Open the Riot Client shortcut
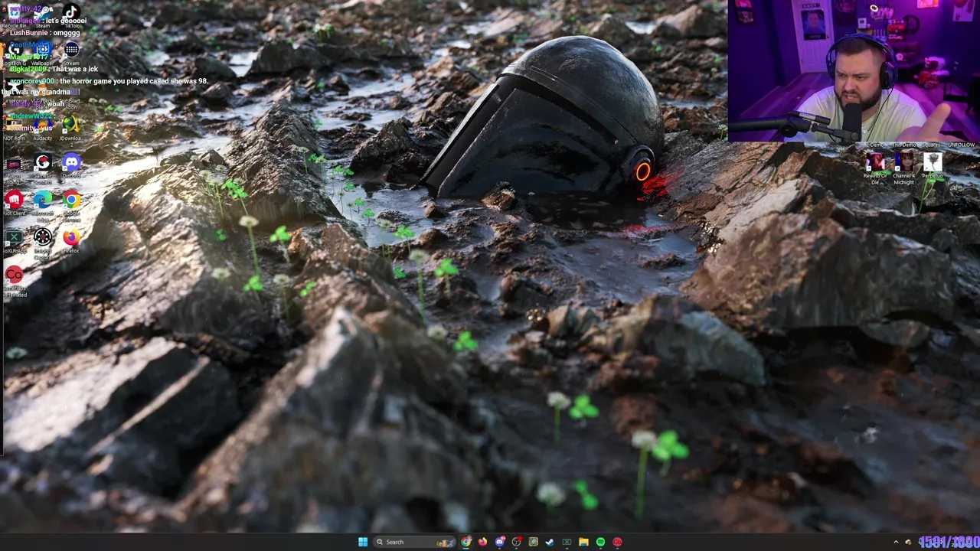Screen dimensions: 980x551 click(x=14, y=201)
